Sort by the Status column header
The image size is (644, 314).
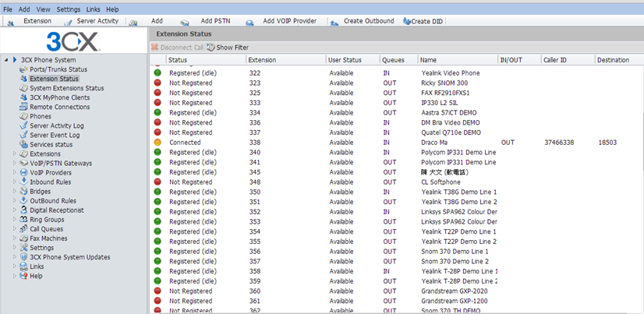[207, 60]
